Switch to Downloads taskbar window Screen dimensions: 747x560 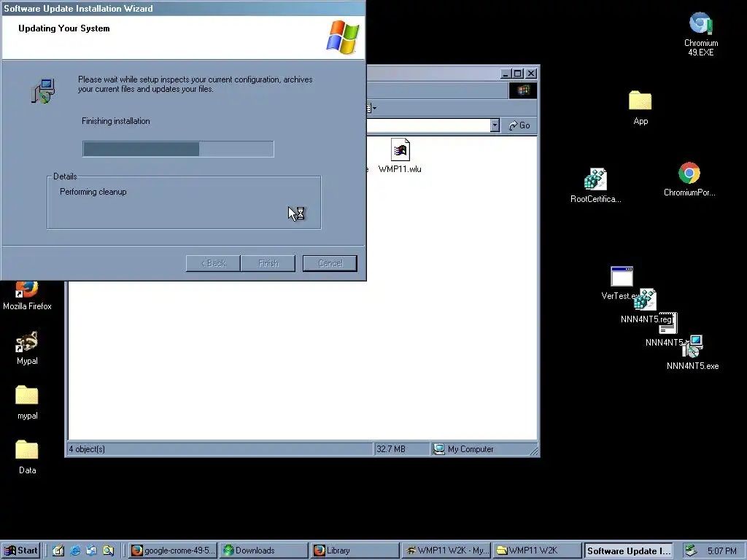pyautogui.click(x=264, y=551)
